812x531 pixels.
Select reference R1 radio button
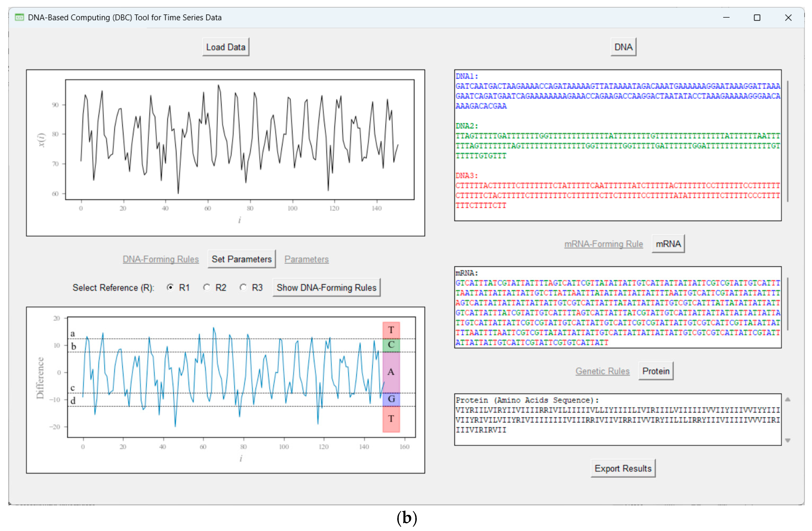[170, 287]
